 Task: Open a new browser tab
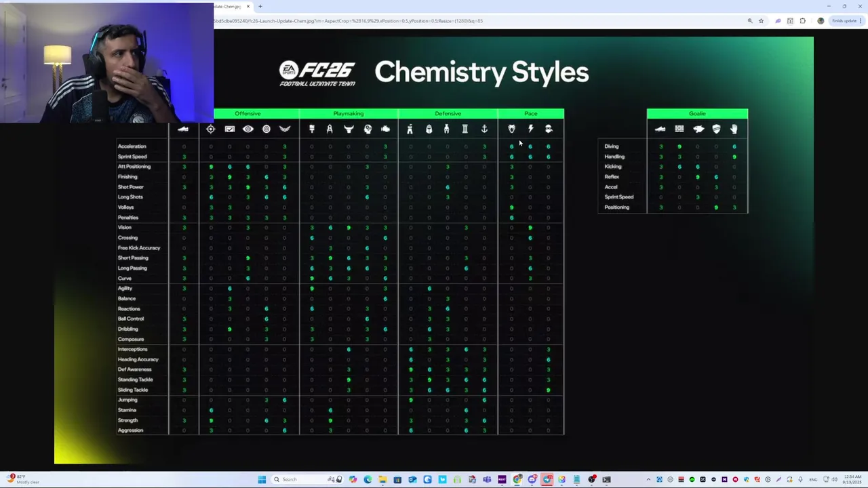click(260, 6)
